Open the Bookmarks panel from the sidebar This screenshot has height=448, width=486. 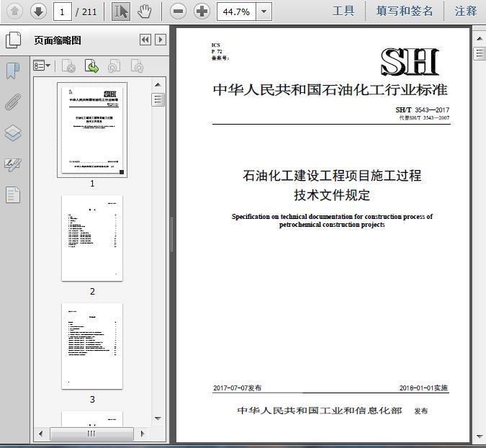point(13,71)
